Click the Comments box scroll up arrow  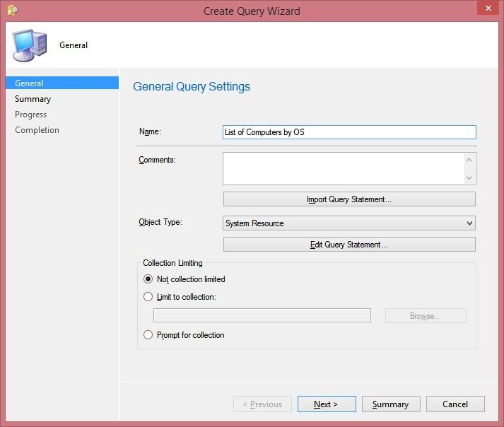(469, 160)
